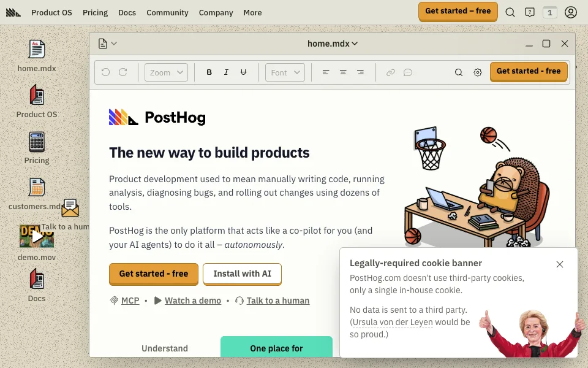Screen dimensions: 588x368
Task: Click the Undo arrow in editor toolbar
Action: (106, 72)
